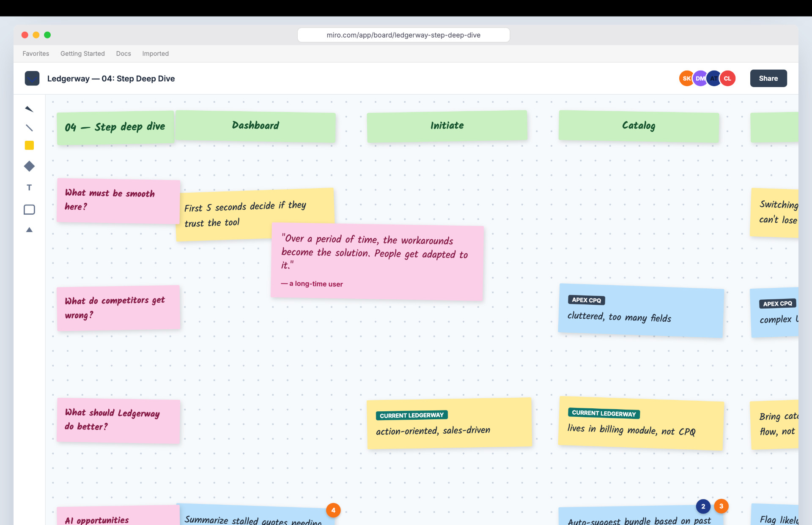The height and width of the screenshot is (525, 812).
Task: Open blue comment badge showing 2
Action: tap(703, 506)
